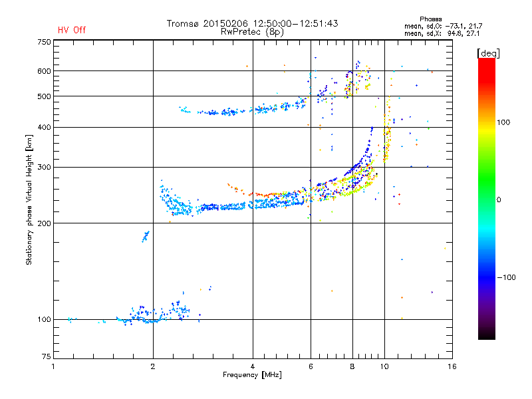The image size is (532, 399).
Task: Click the "2" frequency axis label
Action: [153, 366]
